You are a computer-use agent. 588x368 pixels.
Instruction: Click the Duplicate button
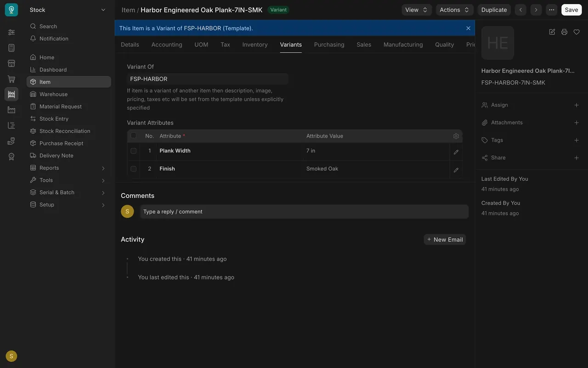(494, 10)
